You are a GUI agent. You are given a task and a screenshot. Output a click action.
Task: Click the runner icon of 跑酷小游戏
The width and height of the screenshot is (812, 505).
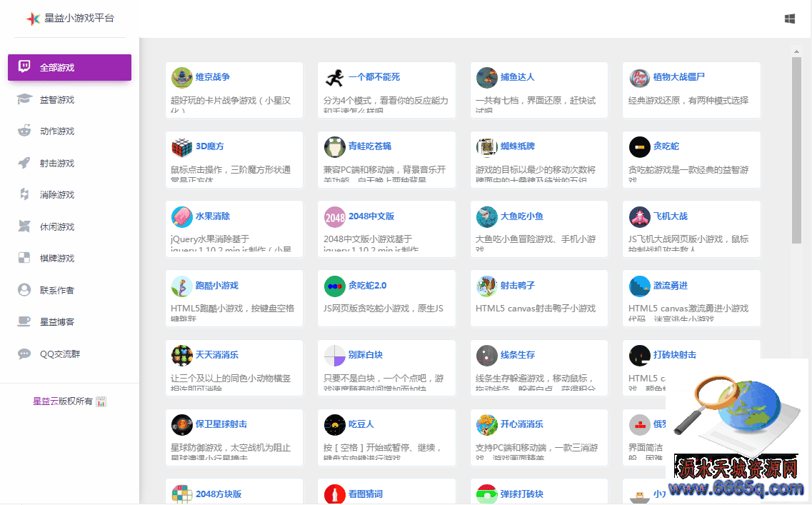click(x=182, y=286)
